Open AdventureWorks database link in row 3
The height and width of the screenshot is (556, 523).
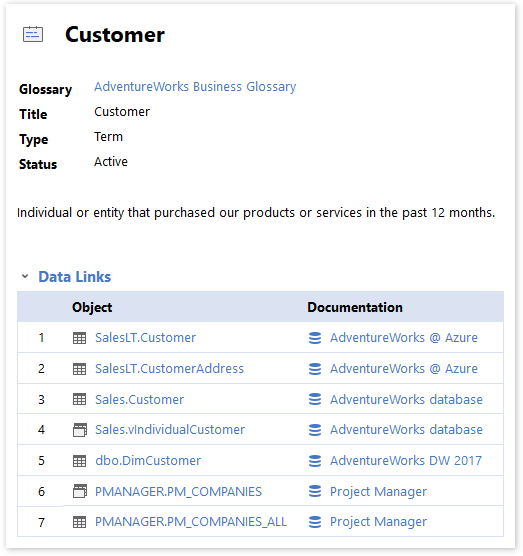406,400
